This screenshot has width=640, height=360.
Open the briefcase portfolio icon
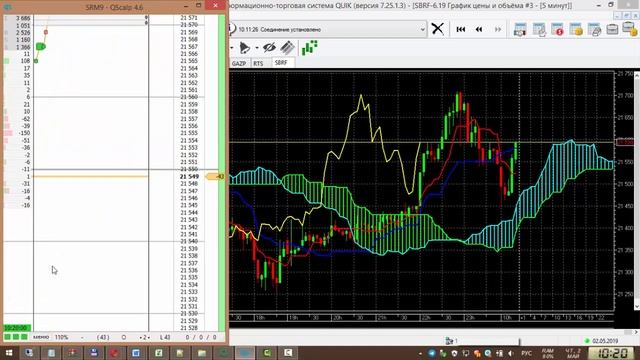[x=612, y=29]
